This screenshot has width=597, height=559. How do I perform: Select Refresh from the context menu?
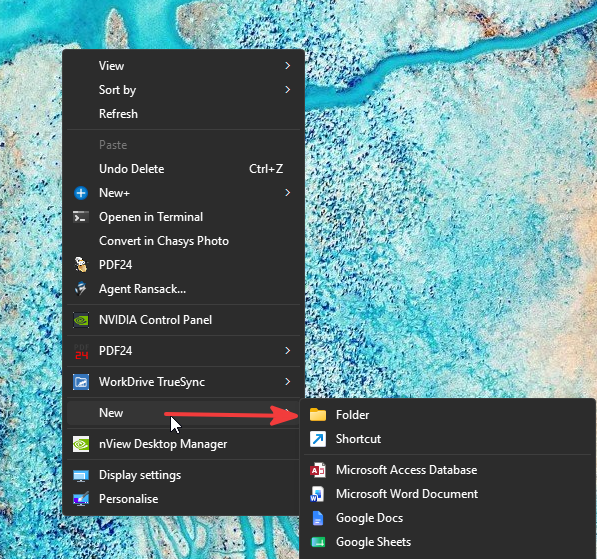click(184, 114)
